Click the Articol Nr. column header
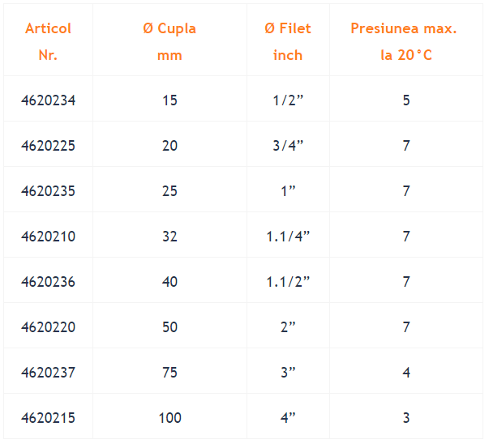 pyautogui.click(x=48, y=41)
